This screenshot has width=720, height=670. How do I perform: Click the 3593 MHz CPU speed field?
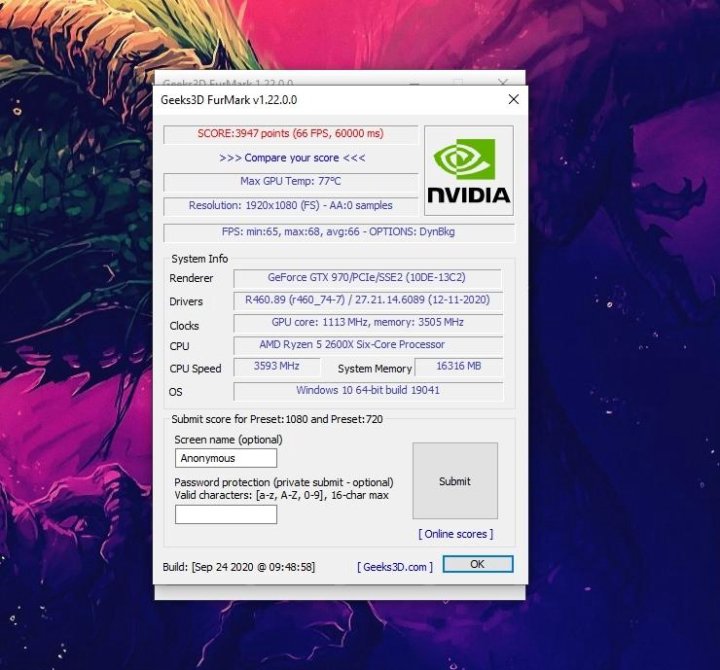(277, 367)
